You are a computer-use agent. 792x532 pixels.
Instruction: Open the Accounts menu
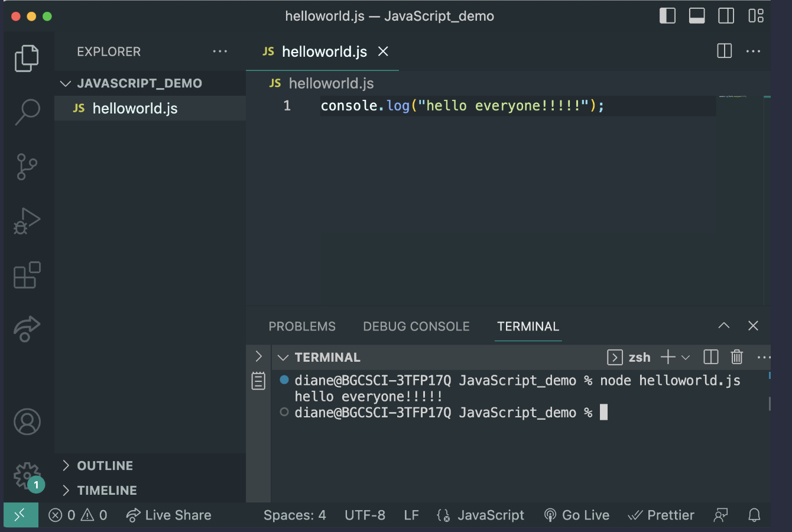27,422
